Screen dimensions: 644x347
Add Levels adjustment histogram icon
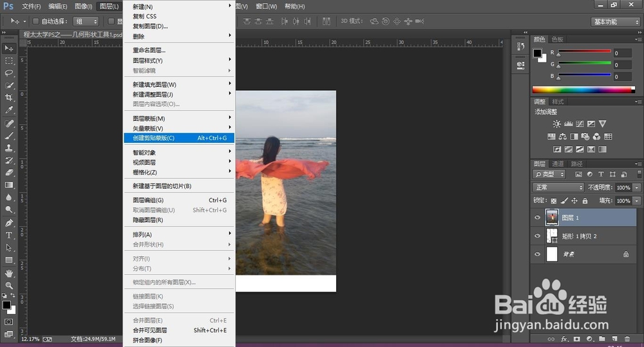(569, 124)
